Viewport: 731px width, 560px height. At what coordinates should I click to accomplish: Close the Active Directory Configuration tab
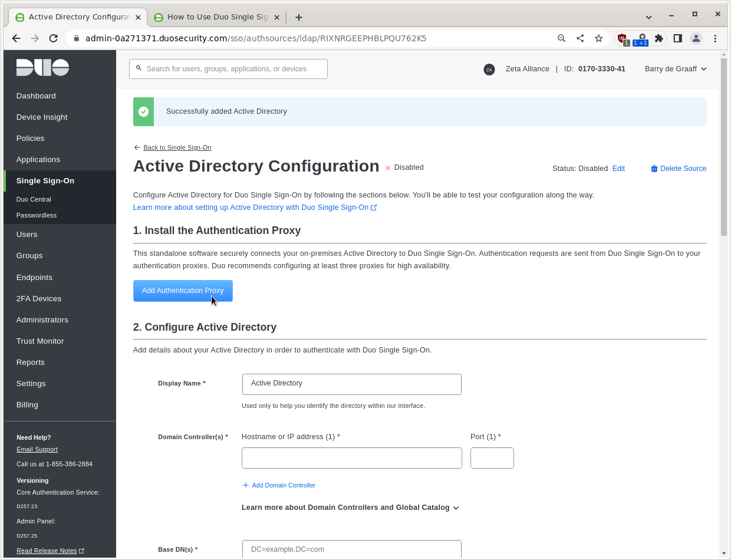point(138,18)
